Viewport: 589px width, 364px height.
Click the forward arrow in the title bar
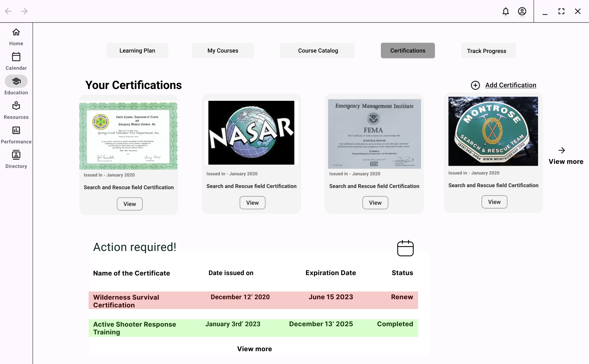24,11
